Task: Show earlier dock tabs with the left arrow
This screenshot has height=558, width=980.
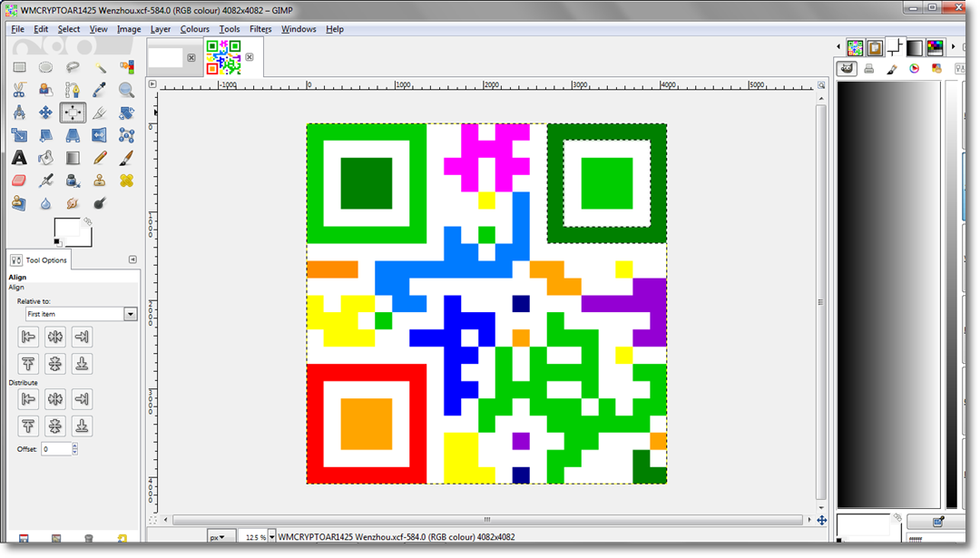Action: tap(838, 47)
